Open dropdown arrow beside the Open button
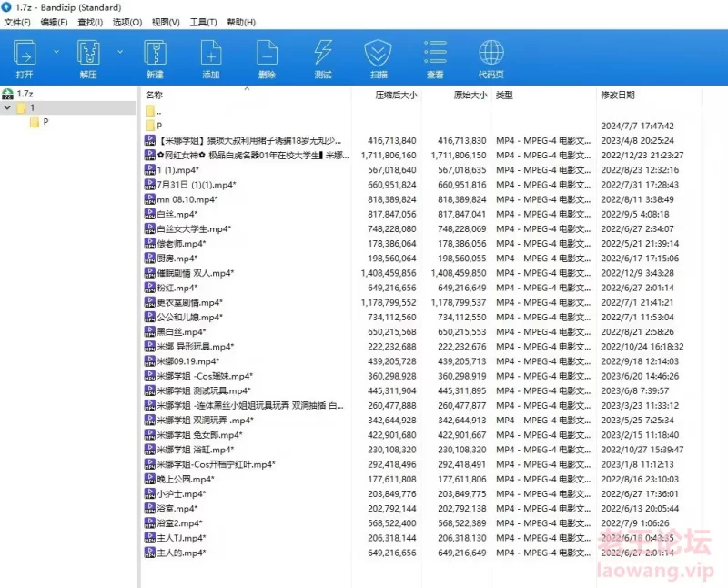This screenshot has width=728, height=588. pyautogui.click(x=56, y=53)
